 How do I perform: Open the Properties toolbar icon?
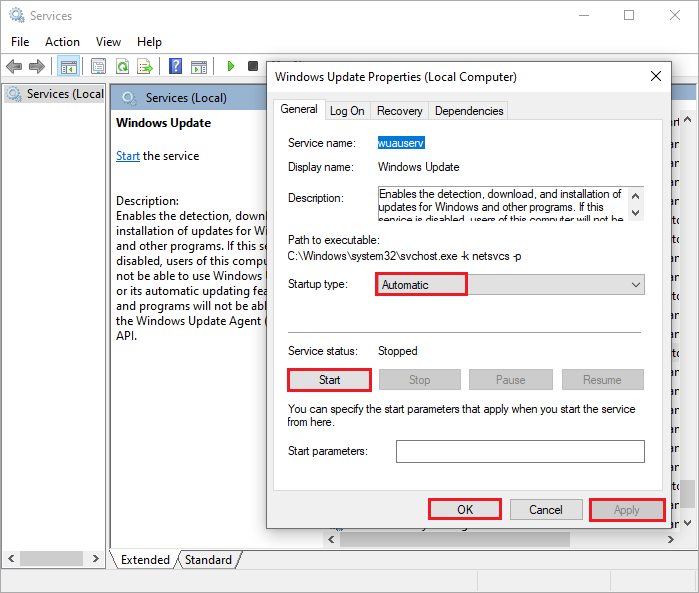[98, 66]
